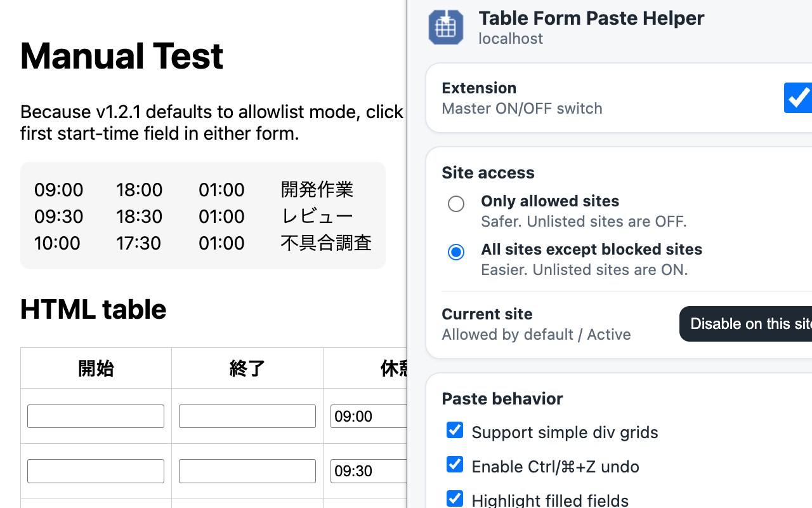Click the field containing 09:00
Image resolution: width=812 pixels, height=508 pixels.
click(x=369, y=416)
